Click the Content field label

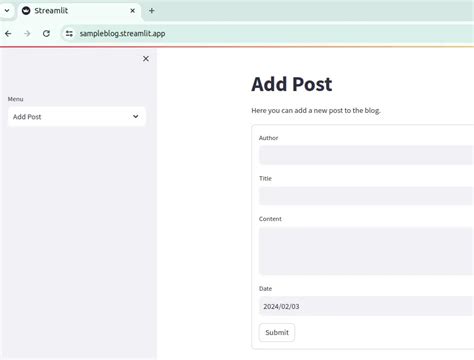pos(270,219)
